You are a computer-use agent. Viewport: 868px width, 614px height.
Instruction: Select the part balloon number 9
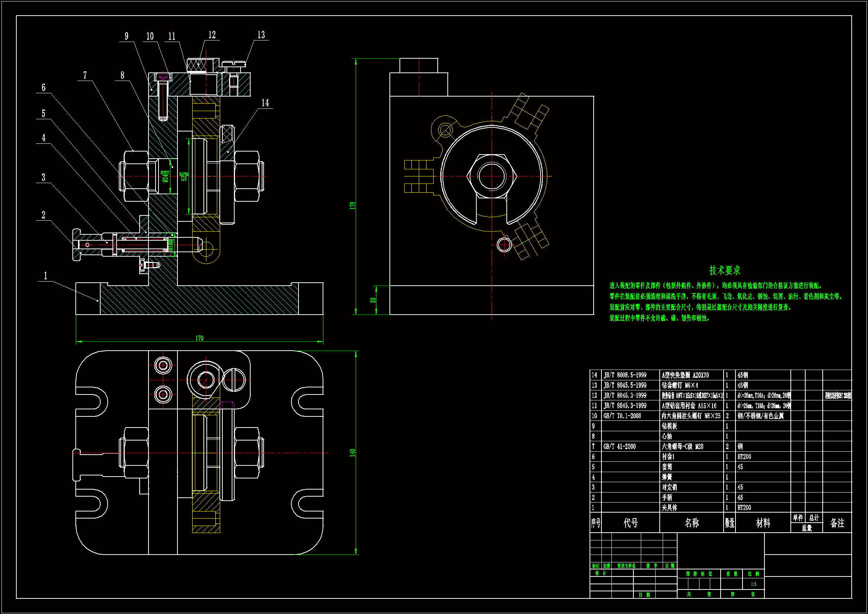click(126, 36)
